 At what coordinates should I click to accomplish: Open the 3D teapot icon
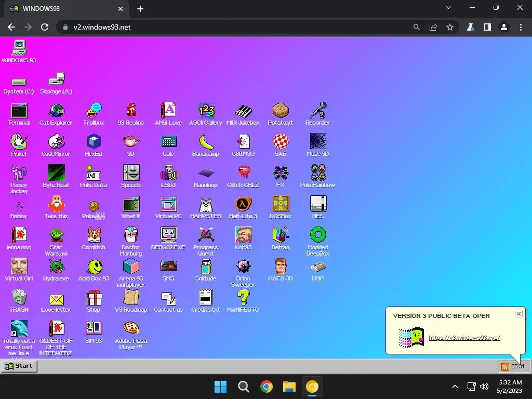click(131, 145)
